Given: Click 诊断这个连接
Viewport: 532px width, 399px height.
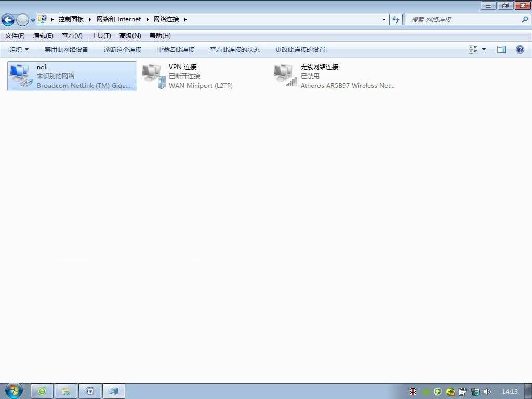Looking at the screenshot, I should pos(123,49).
